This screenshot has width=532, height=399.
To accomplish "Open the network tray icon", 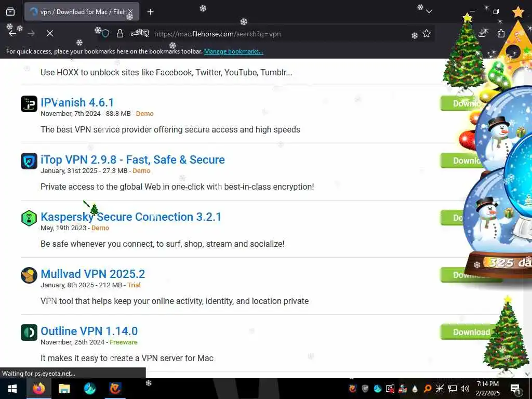I will coord(453,389).
